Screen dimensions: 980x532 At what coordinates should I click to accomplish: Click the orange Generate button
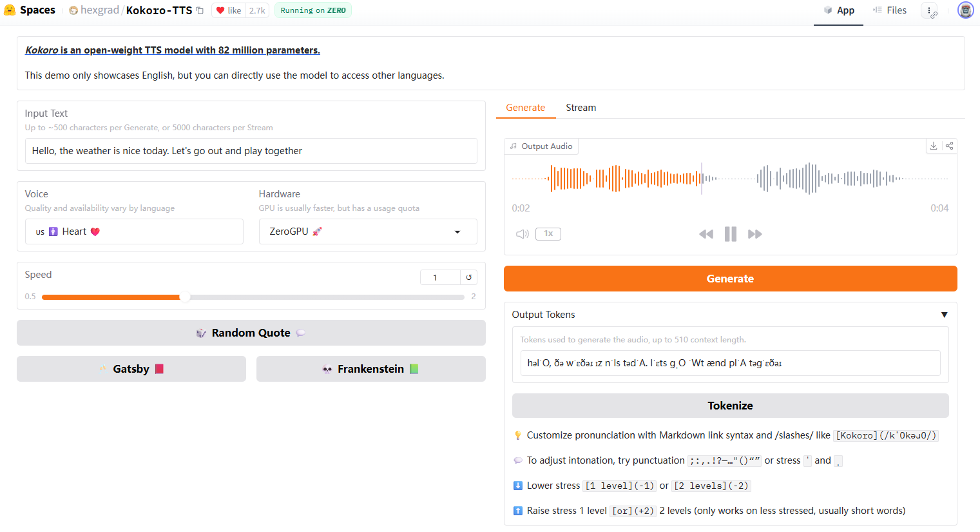pyautogui.click(x=730, y=279)
